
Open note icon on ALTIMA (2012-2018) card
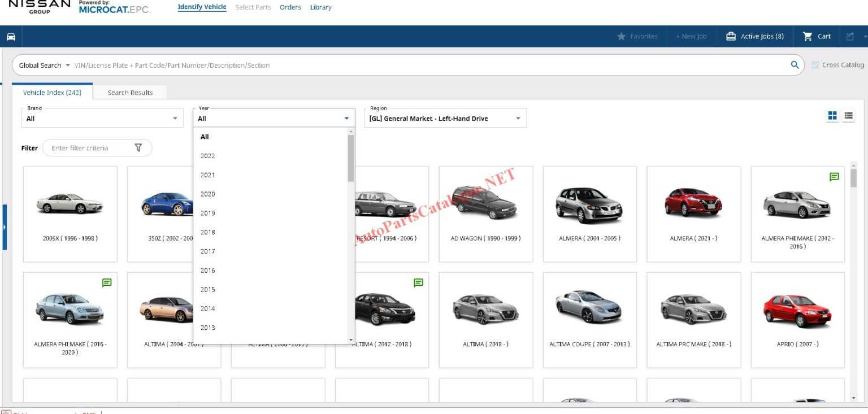(418, 282)
